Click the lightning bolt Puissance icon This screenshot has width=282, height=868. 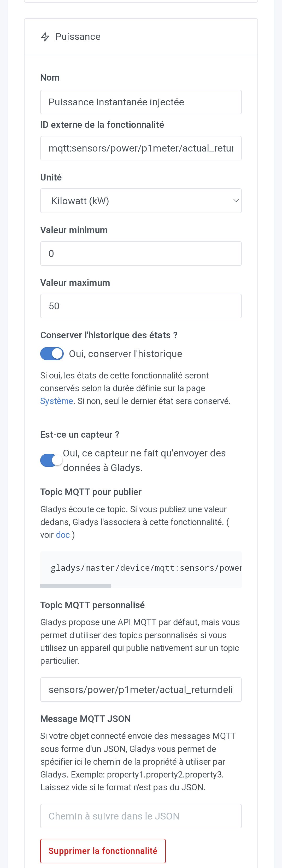click(x=45, y=37)
